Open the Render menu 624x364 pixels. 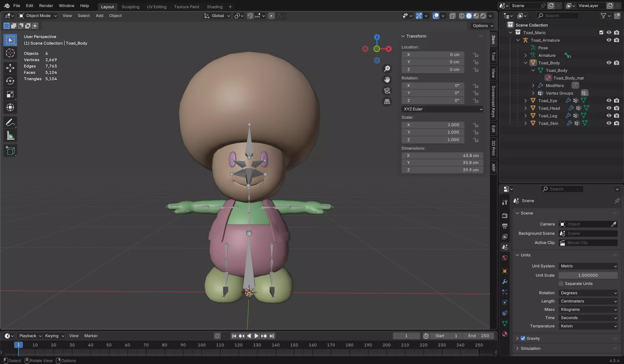click(46, 6)
